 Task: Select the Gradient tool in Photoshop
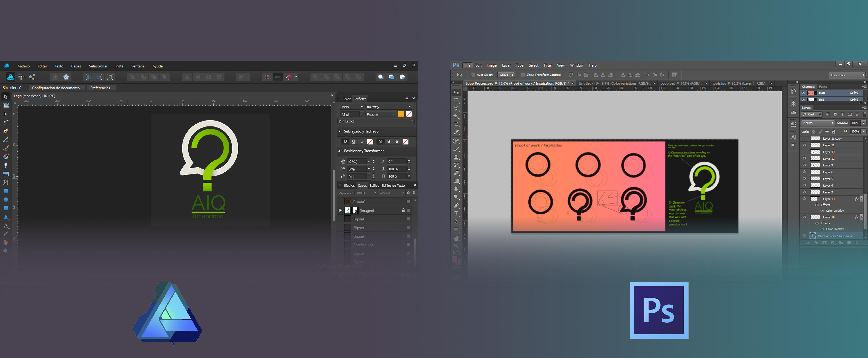click(x=456, y=181)
